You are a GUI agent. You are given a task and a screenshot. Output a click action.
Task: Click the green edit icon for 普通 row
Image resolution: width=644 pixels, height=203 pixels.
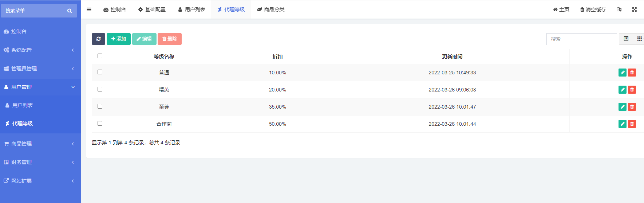pos(623,73)
